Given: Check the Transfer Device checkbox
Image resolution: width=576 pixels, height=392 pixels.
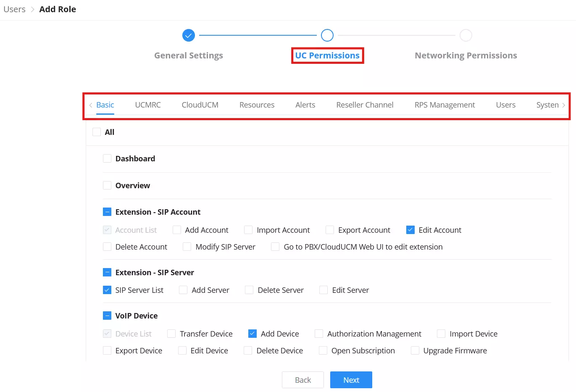Looking at the screenshot, I should coord(171,334).
